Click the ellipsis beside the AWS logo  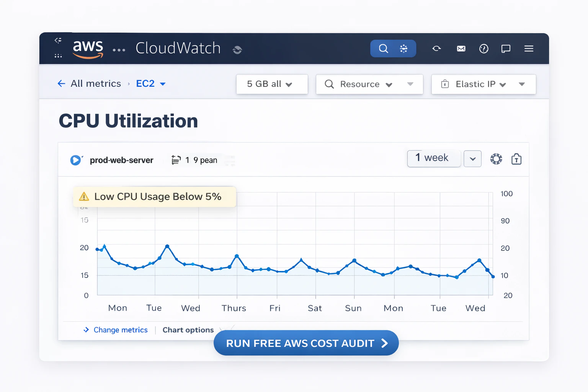pos(119,50)
